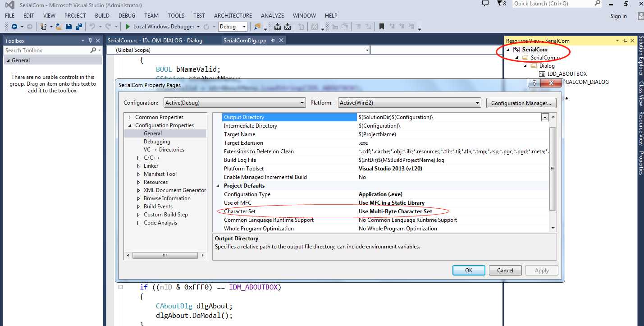Collapse the Configuration Properties tree node
This screenshot has height=326, width=644.
(130, 125)
